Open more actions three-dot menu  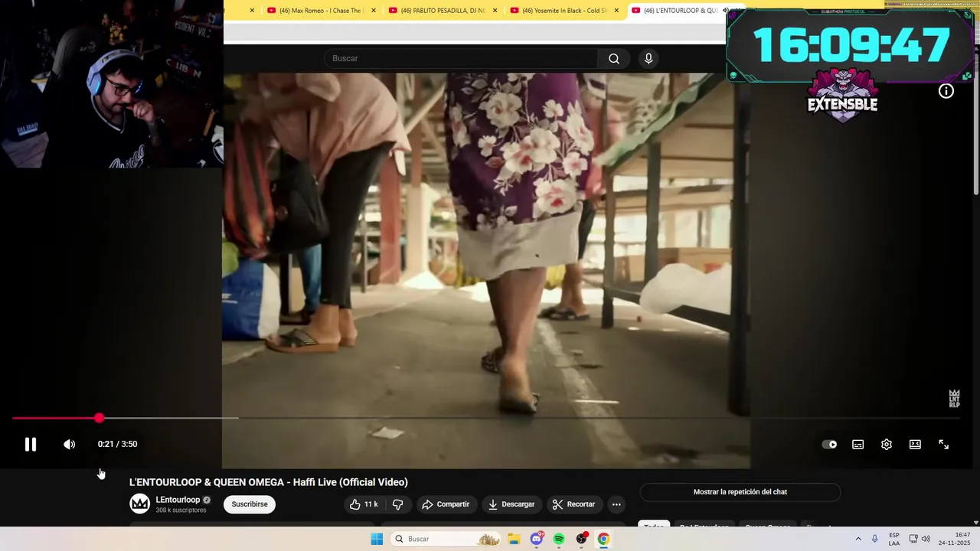[616, 504]
